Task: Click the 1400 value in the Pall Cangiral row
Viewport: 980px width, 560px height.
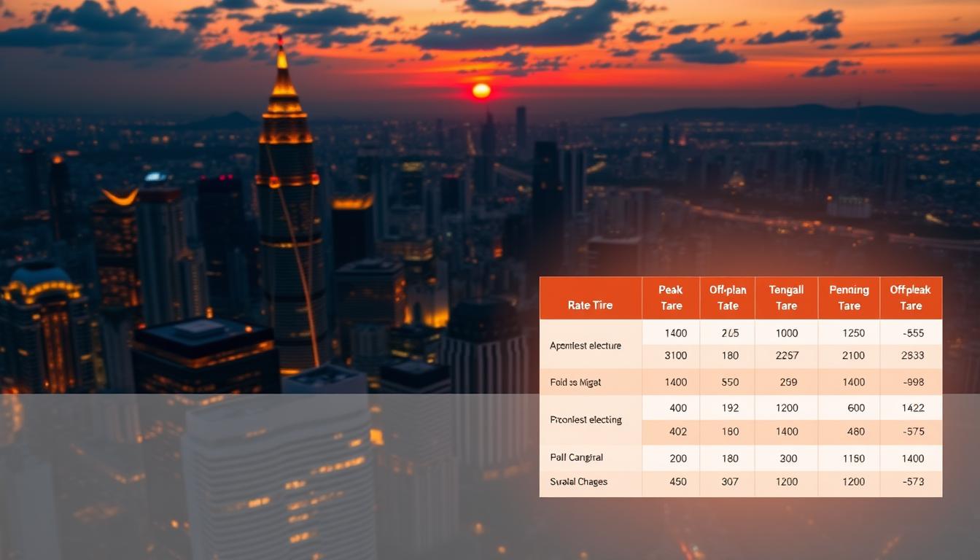Action: tap(912, 459)
